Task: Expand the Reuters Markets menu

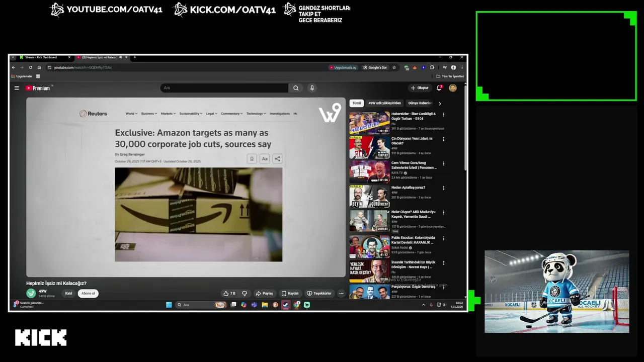Action: 168,114
